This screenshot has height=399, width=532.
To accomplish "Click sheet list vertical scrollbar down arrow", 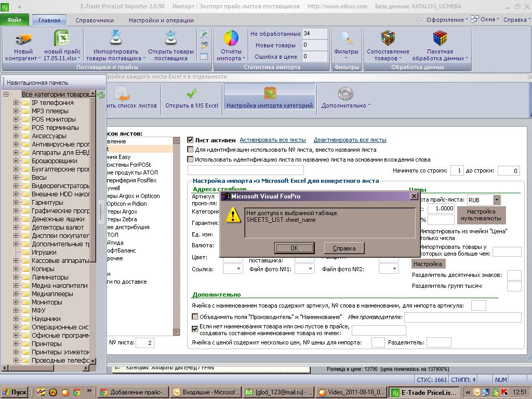I will 177,332.
